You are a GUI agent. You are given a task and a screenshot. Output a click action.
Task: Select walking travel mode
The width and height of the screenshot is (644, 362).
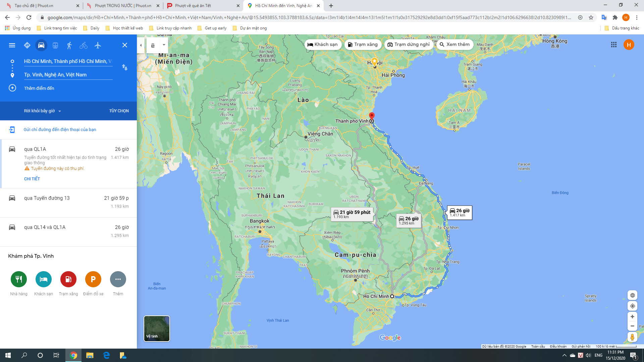pyautogui.click(x=69, y=45)
